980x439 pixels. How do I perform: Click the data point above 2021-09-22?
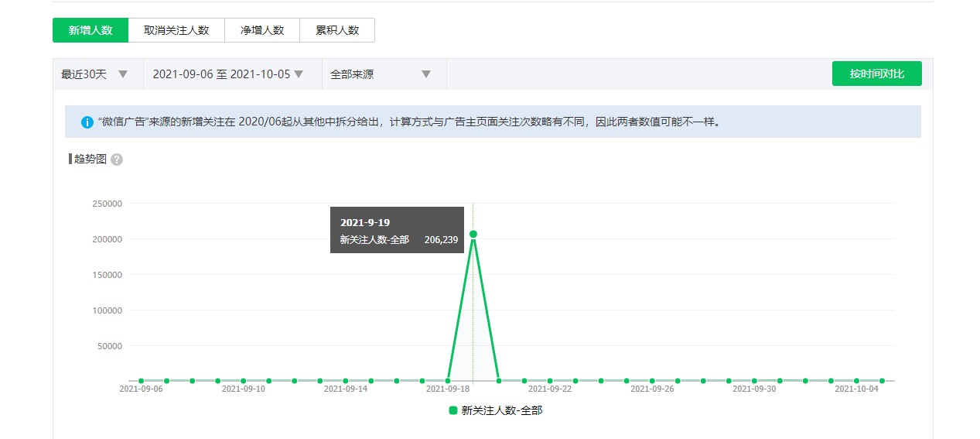click(x=550, y=381)
